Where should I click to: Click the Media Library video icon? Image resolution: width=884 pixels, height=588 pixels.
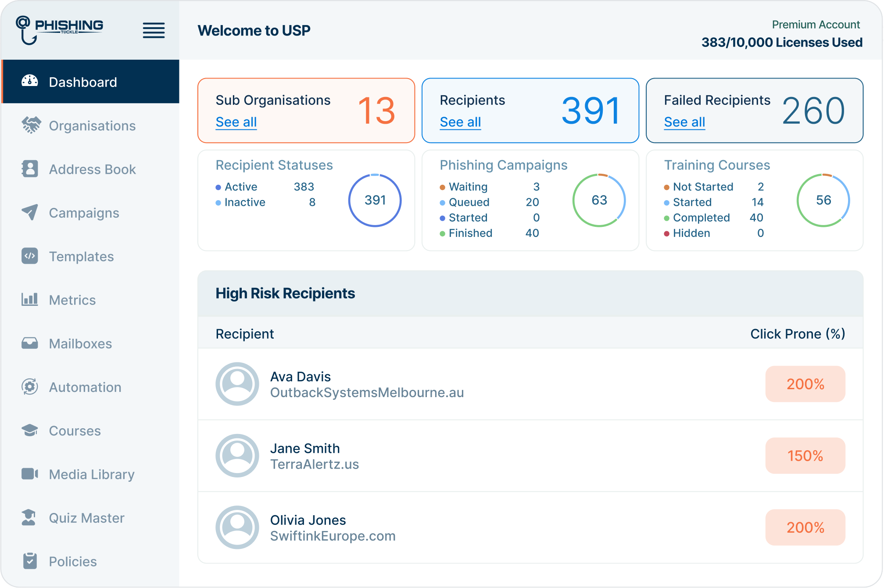[x=30, y=474]
